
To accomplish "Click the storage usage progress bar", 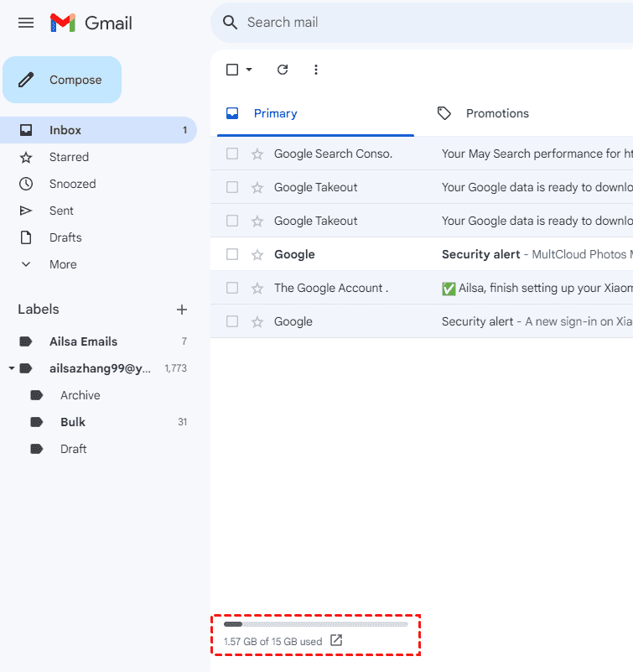I will tap(315, 624).
